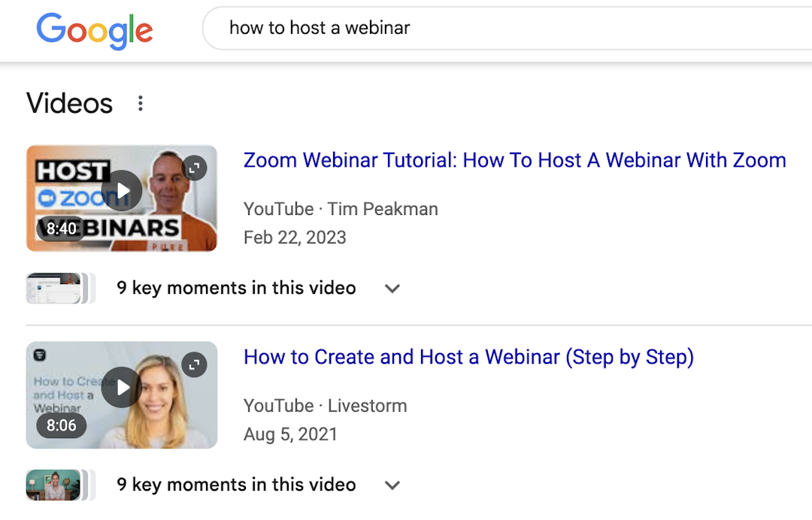Screen dimensions: 812x520
Task: Click the "Aug 5, 2021" date text
Action: point(290,434)
